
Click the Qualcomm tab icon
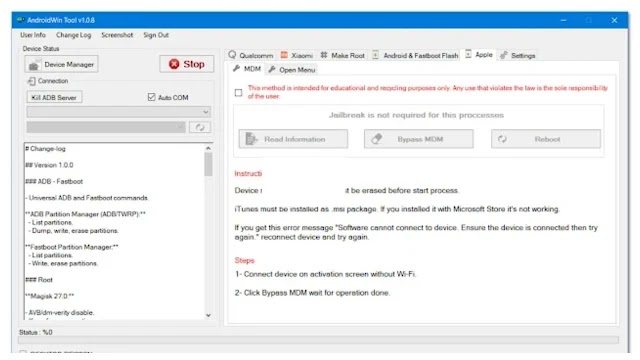point(232,55)
